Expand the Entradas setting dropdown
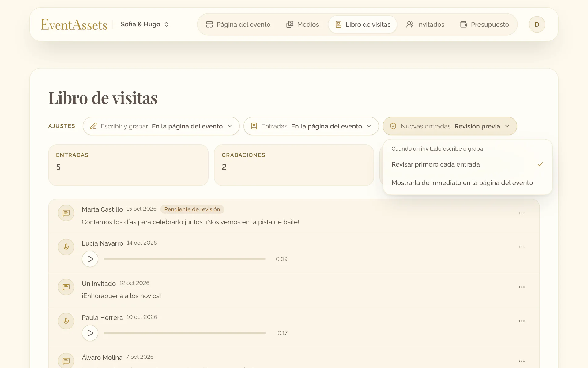Image resolution: width=588 pixels, height=368 pixels. tap(311, 126)
